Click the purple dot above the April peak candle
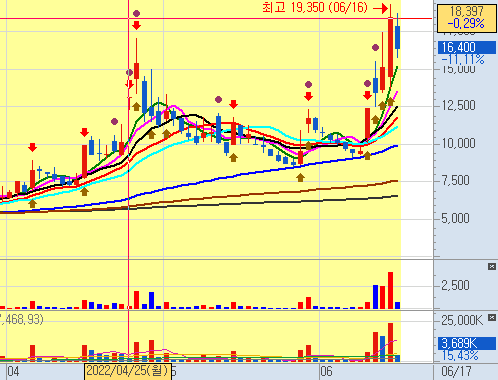 (x=136, y=13)
